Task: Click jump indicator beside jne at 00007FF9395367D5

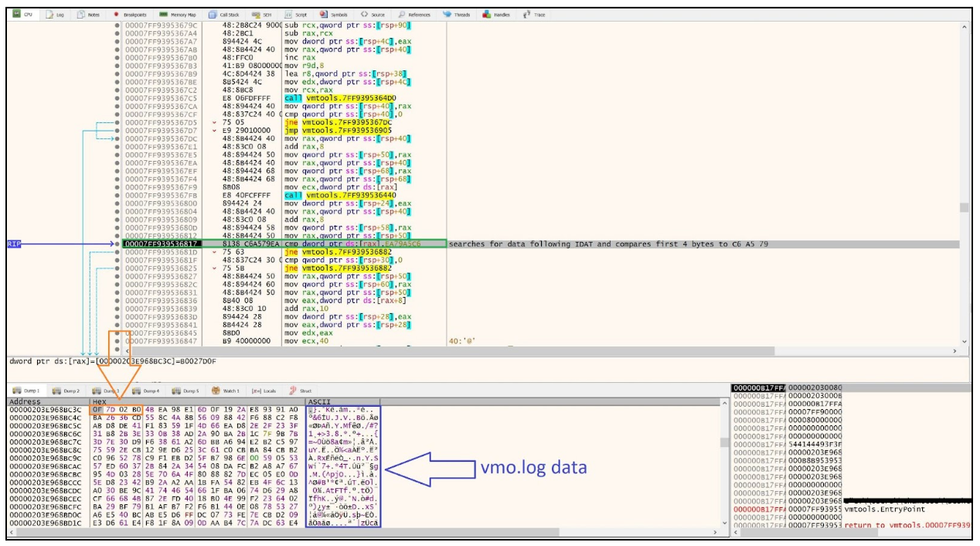Action: click(x=215, y=122)
